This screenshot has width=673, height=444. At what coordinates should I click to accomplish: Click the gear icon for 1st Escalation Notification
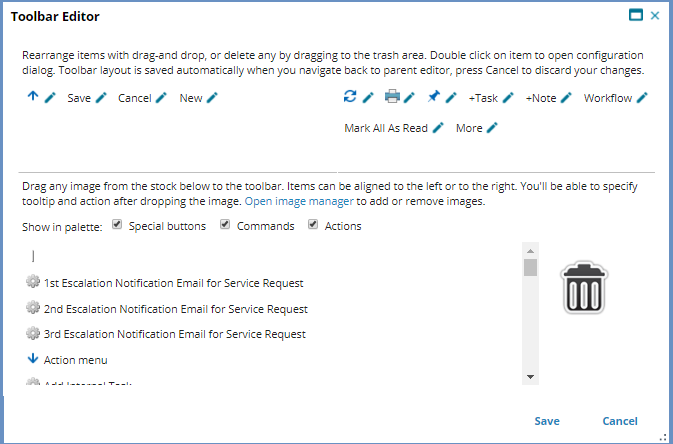click(33, 283)
